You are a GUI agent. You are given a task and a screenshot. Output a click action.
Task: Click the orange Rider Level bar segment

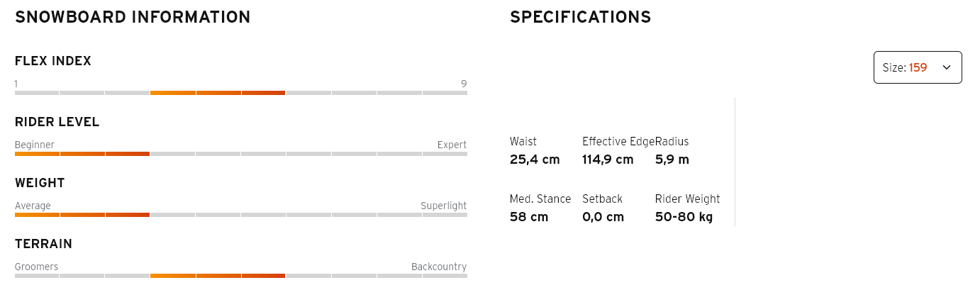pyautogui.click(x=82, y=154)
